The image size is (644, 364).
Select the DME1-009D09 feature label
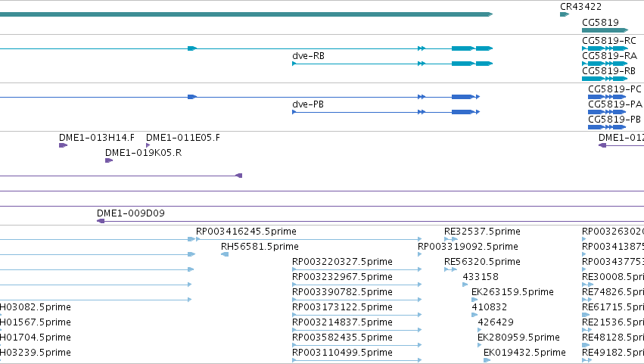131,213
